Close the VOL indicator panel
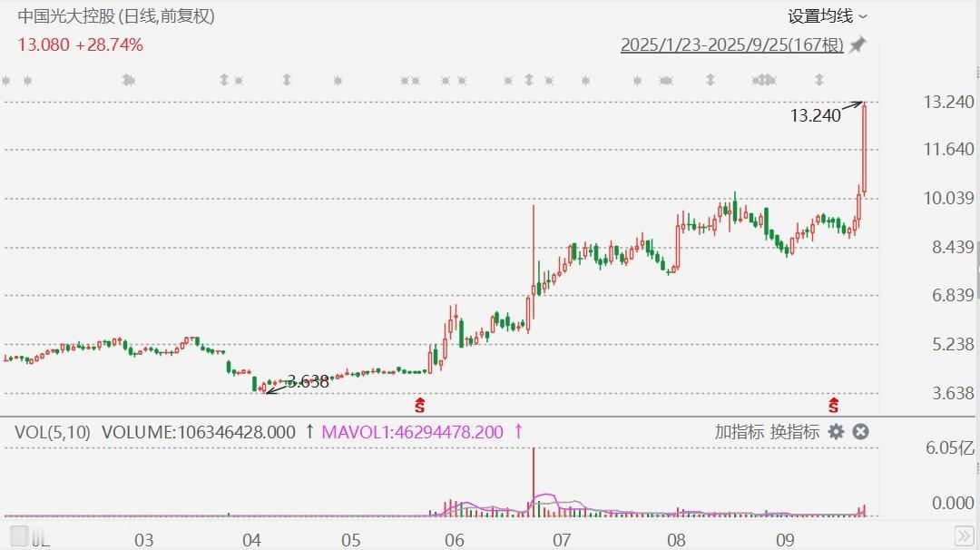This screenshot has width=980, height=550. tap(860, 432)
